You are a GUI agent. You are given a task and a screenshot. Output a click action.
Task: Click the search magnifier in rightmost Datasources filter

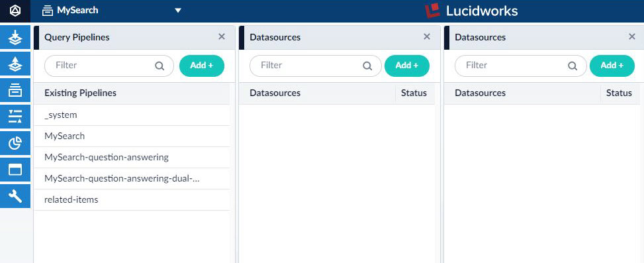572,66
